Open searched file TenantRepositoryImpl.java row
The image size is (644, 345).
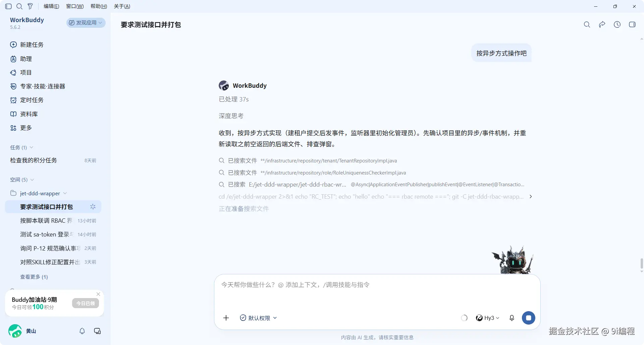(x=308, y=161)
